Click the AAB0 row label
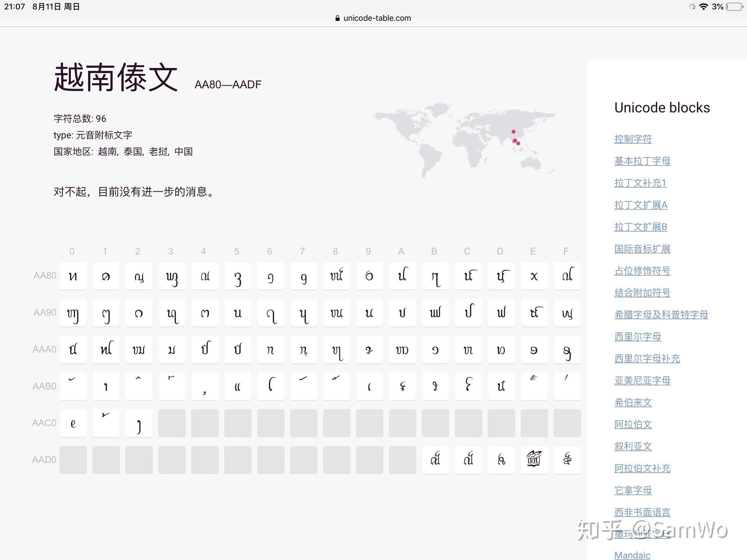The image size is (747, 560). click(44, 386)
